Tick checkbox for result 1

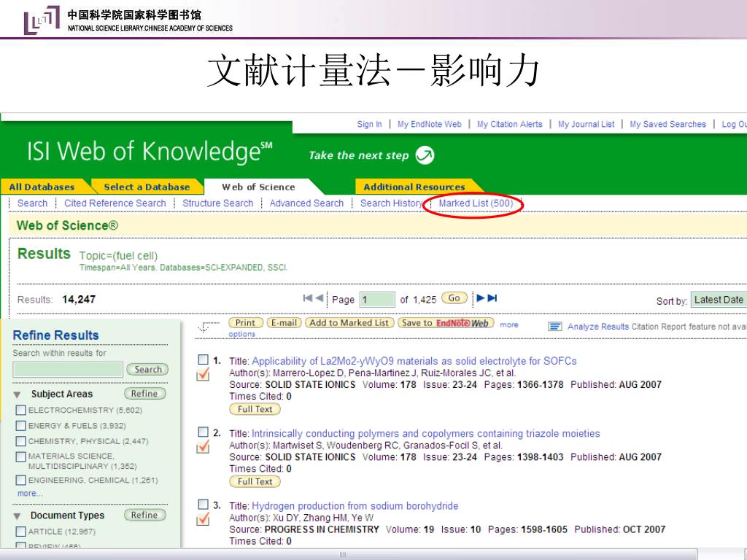(x=203, y=359)
